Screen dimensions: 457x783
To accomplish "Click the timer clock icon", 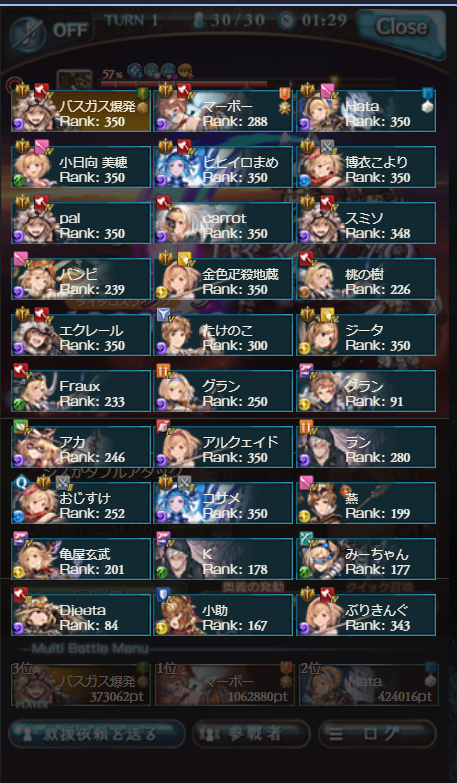I will [287, 21].
